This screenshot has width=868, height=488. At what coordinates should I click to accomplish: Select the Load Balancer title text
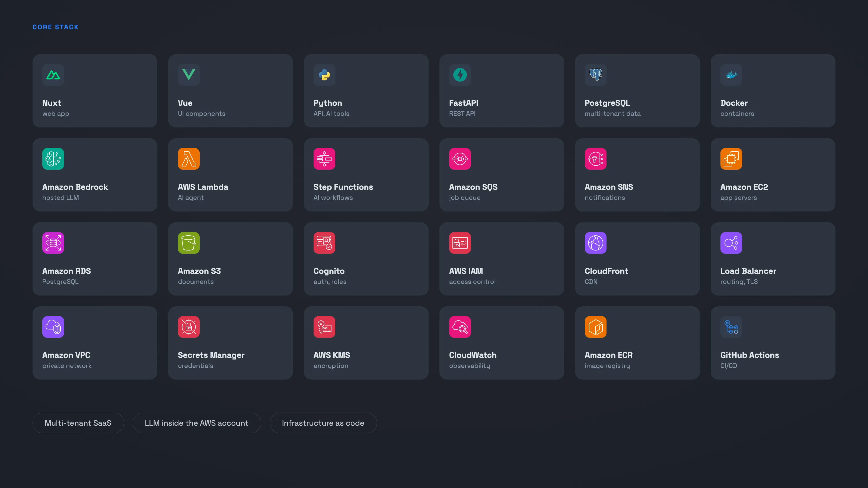748,271
